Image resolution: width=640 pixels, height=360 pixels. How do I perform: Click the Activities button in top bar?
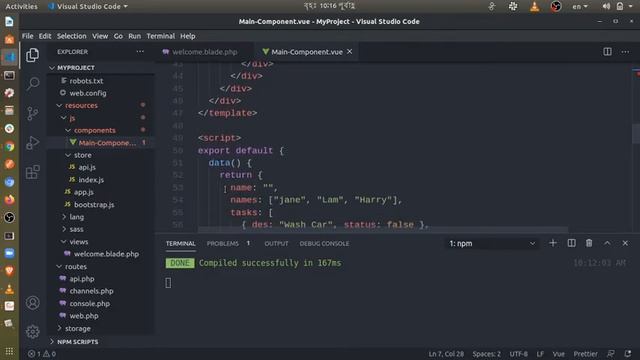[21, 6]
